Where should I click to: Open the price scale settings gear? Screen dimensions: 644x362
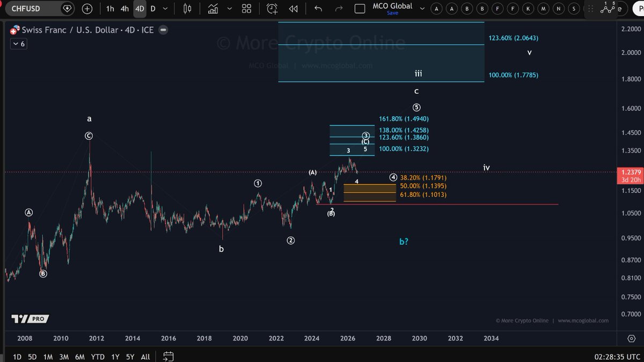click(632, 338)
